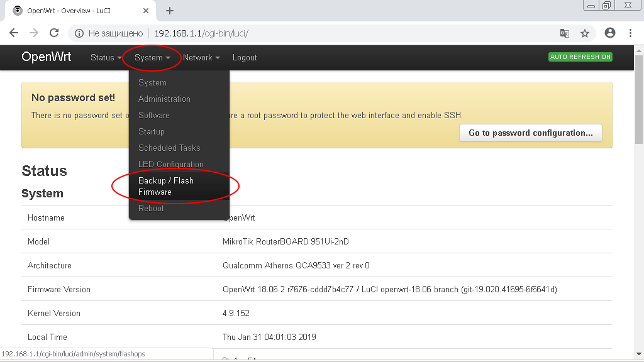Toggle the forward navigation arrow
The width and height of the screenshot is (644, 362).
click(x=33, y=33)
